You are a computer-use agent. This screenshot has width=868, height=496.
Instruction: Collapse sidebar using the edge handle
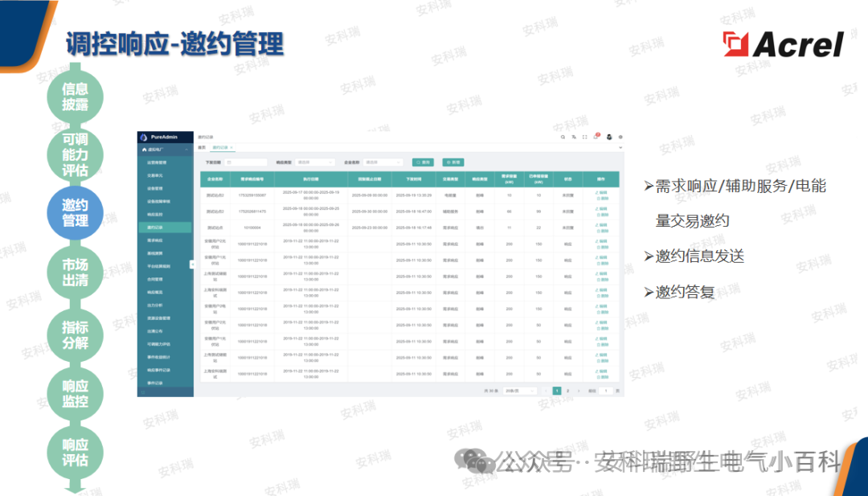coord(191,264)
